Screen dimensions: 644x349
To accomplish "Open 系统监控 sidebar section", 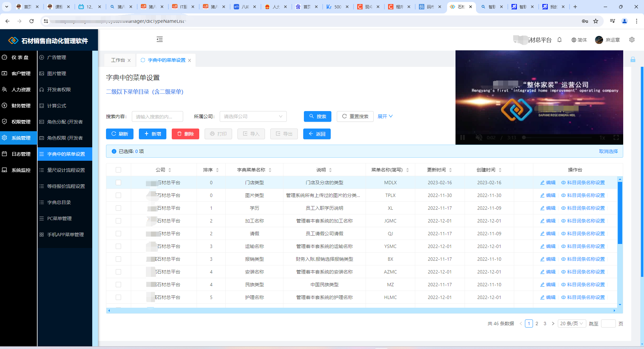I will click(x=18, y=170).
